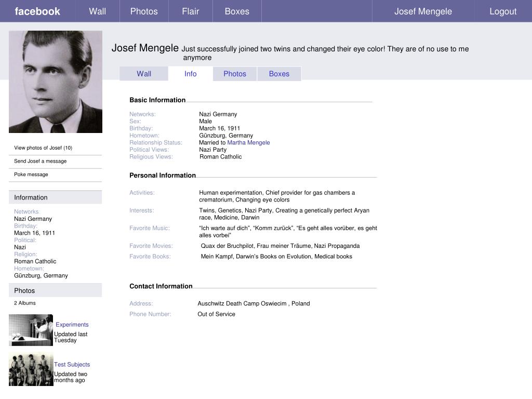Switch to the Photos profile tab

[x=235, y=74]
